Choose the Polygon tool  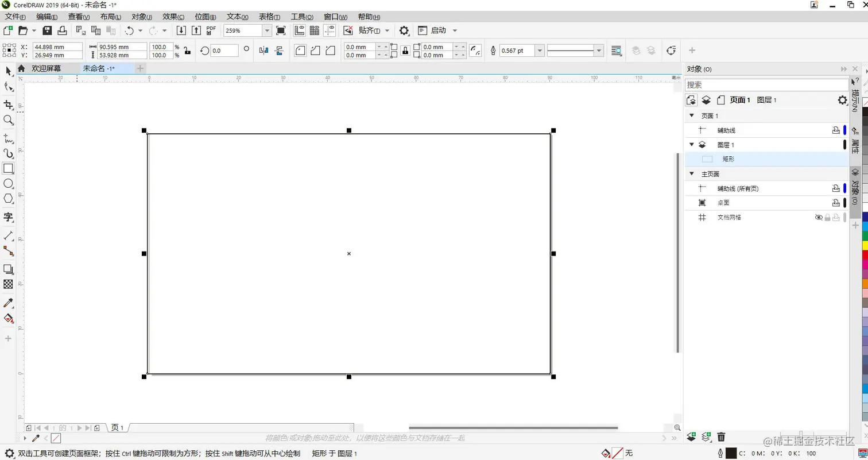pyautogui.click(x=8, y=199)
